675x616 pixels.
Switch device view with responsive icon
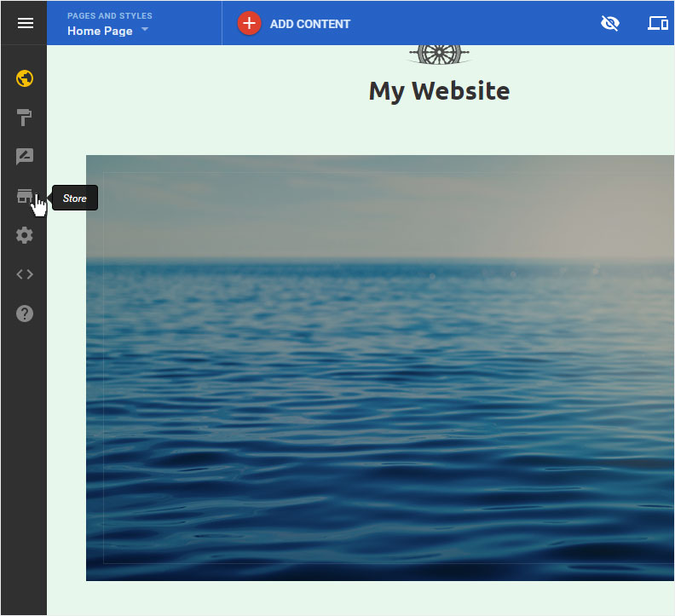(658, 23)
